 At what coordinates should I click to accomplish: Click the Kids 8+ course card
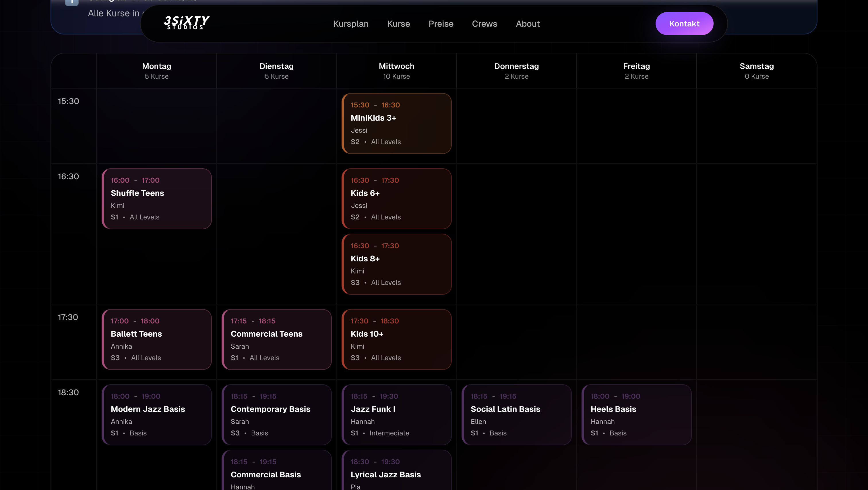tap(396, 264)
